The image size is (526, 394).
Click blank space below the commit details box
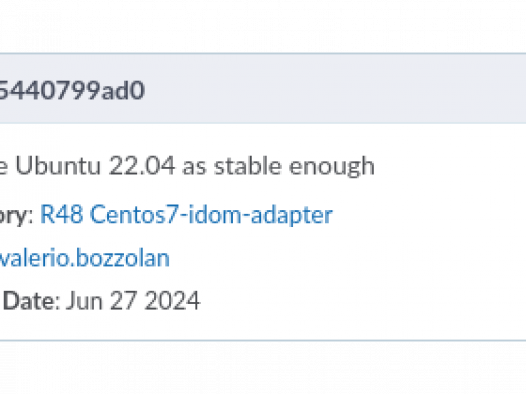tap(263, 368)
